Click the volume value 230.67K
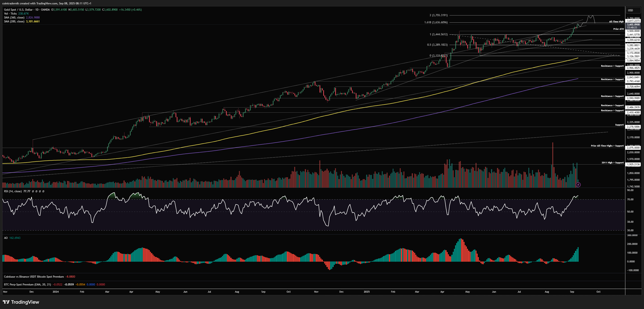Viewport: 644px width, 309px height. [24, 14]
